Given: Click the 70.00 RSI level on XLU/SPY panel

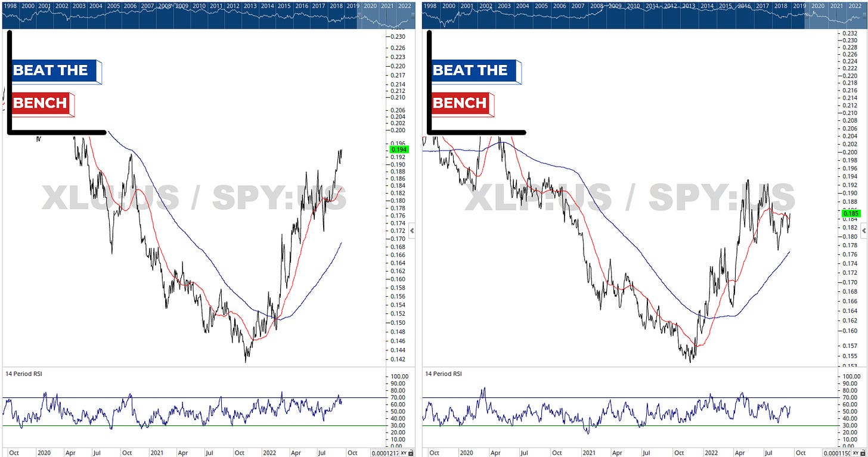Looking at the screenshot, I should click(398, 397).
